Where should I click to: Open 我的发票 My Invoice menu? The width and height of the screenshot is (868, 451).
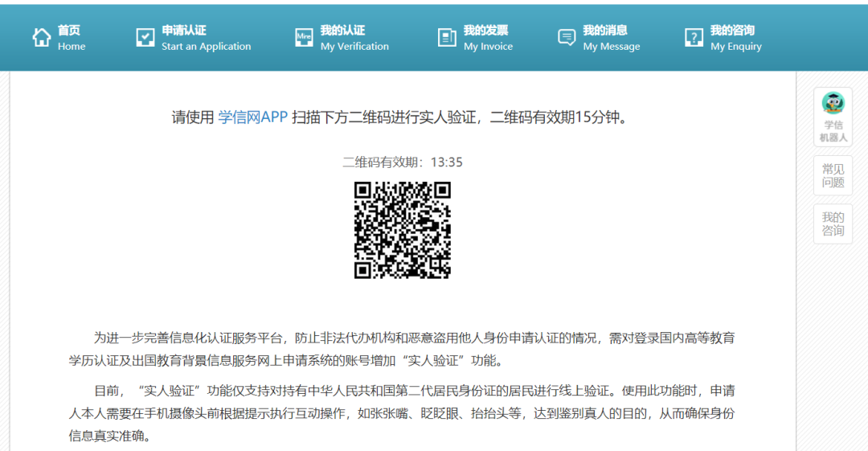pyautogui.click(x=475, y=38)
